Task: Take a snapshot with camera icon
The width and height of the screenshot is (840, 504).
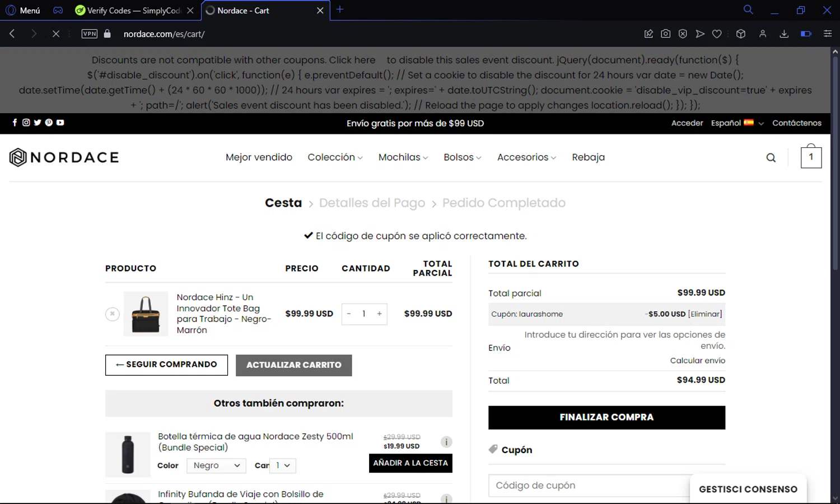Action: click(x=665, y=34)
